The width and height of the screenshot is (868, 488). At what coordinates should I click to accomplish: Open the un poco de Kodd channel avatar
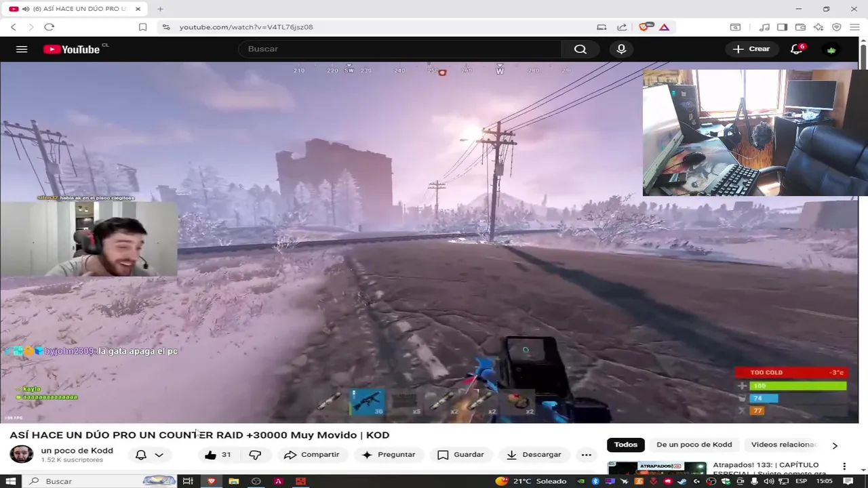[x=21, y=454]
